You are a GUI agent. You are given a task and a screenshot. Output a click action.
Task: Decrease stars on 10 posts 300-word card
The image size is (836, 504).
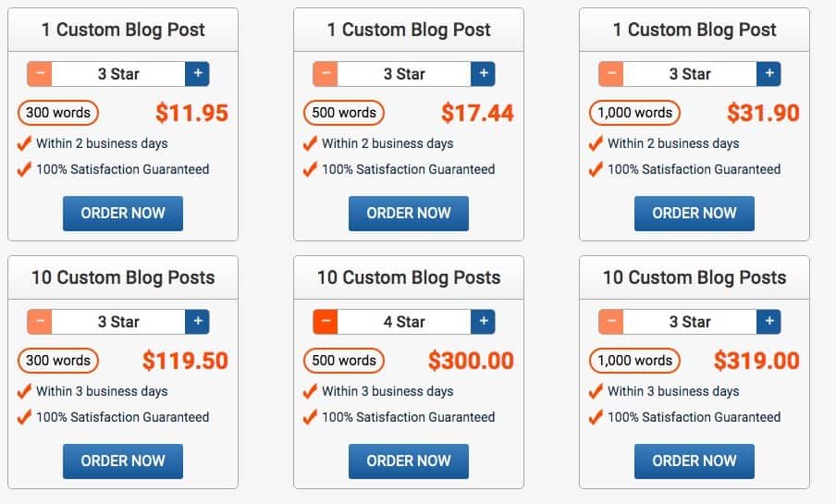click(40, 322)
